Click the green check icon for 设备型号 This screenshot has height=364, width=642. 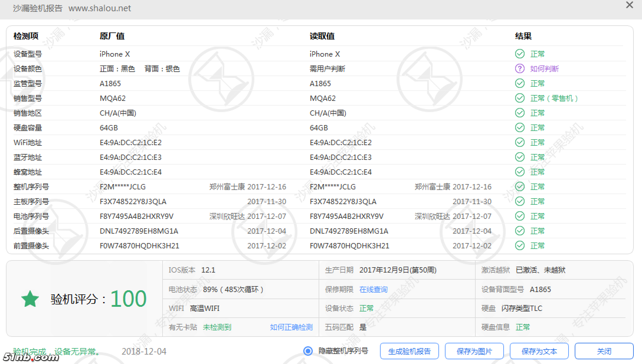520,54
